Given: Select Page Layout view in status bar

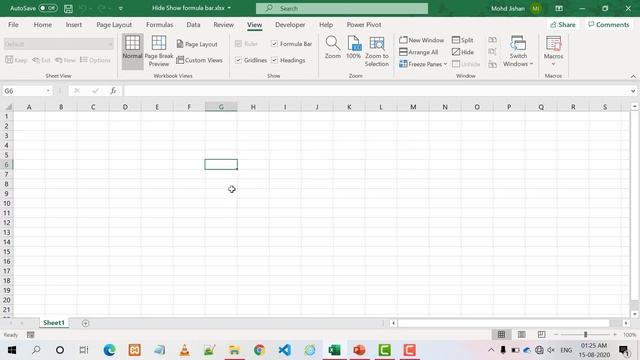Looking at the screenshot, I should coord(521,335).
